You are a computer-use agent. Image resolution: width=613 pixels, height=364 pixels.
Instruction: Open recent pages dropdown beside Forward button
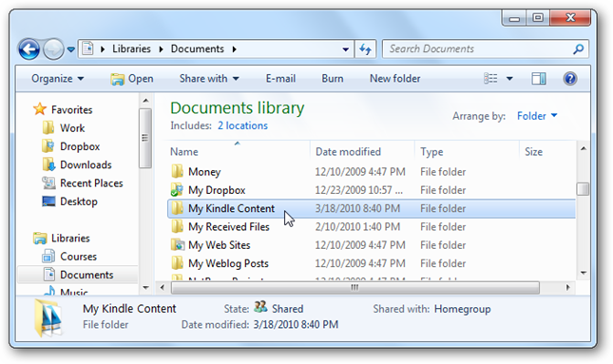70,49
